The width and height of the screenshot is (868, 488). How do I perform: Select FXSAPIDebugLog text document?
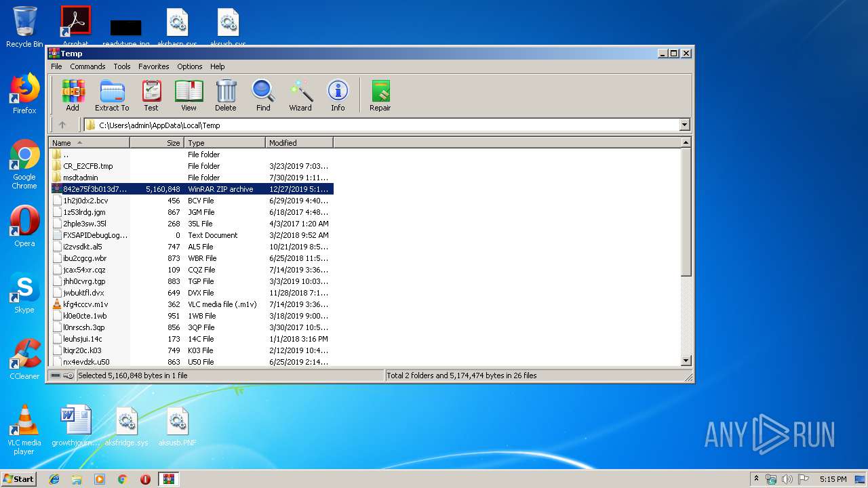[191, 235]
